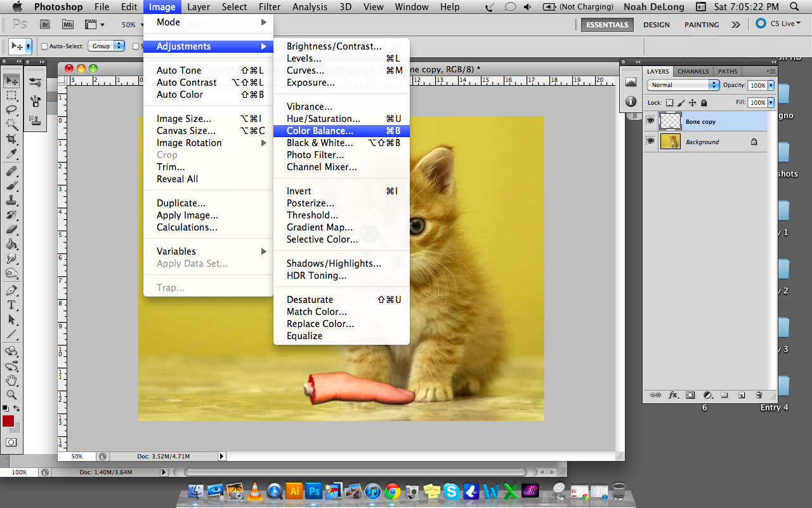This screenshot has width=812, height=508.
Task: Select the History Brush tool
Action: (11, 215)
